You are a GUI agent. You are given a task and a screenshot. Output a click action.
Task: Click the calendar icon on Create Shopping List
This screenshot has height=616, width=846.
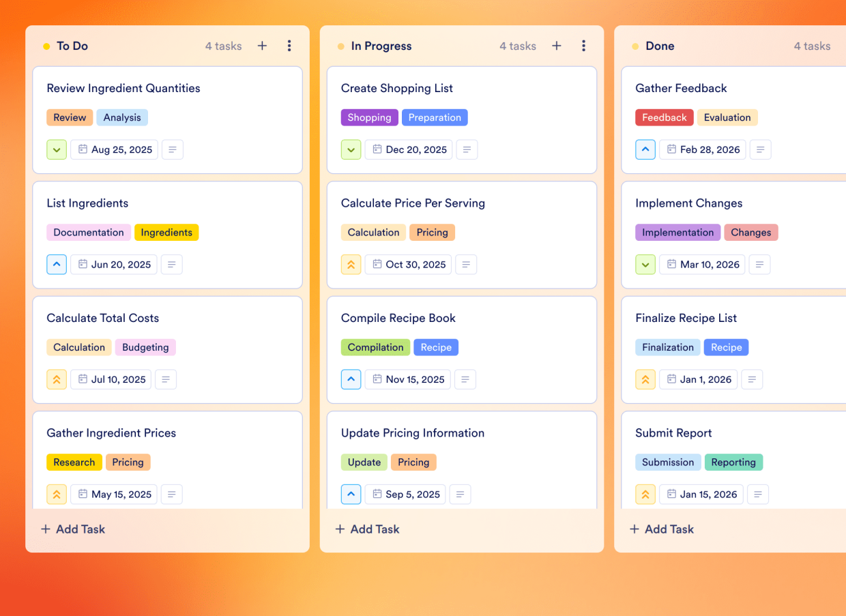click(379, 149)
